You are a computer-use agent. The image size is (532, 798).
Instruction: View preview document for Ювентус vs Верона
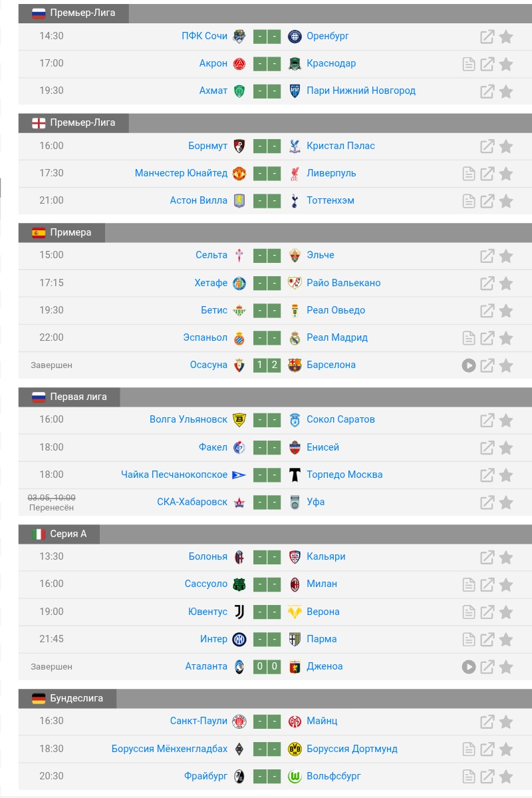[468, 612]
